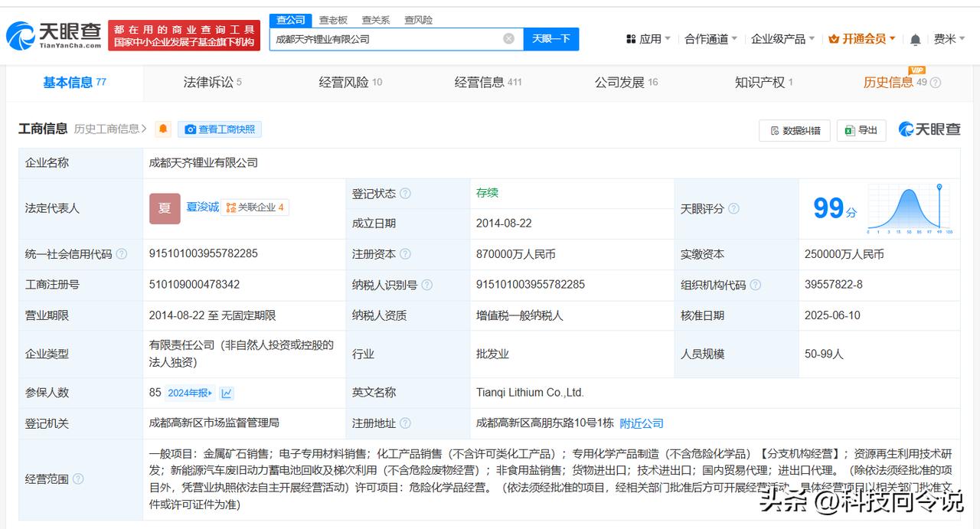Click 成都高新区市场监督管理局 registration authority
The width and height of the screenshot is (980, 529).
[x=214, y=423]
